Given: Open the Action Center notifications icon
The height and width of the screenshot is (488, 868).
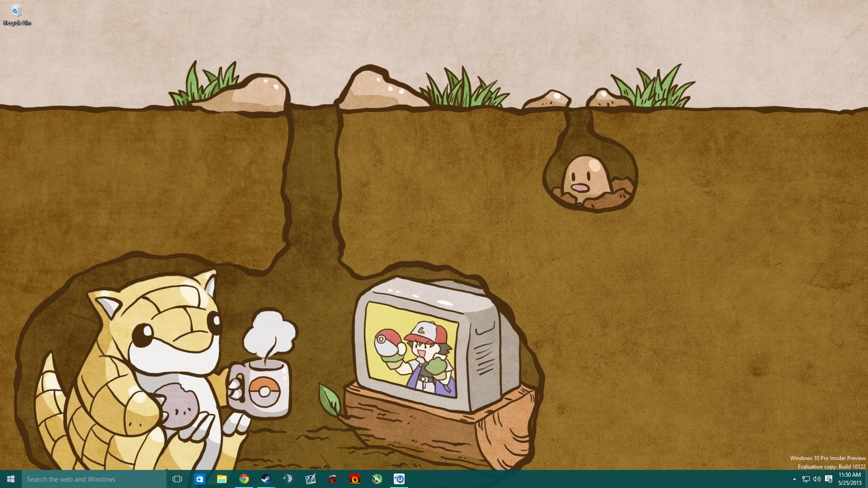Looking at the screenshot, I should [x=829, y=479].
